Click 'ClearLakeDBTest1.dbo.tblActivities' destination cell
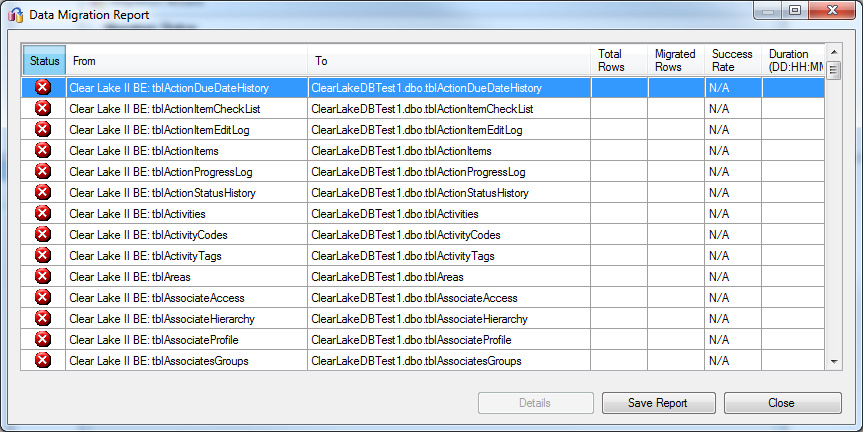This screenshot has width=863, height=432. coord(449,213)
